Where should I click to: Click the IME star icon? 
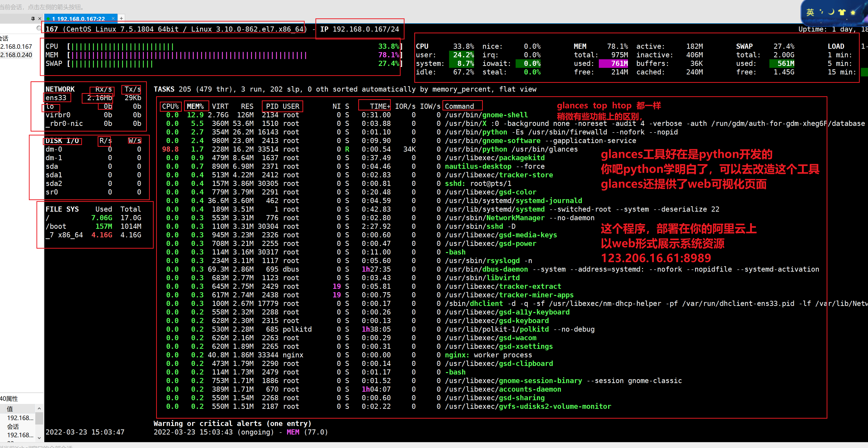(853, 12)
